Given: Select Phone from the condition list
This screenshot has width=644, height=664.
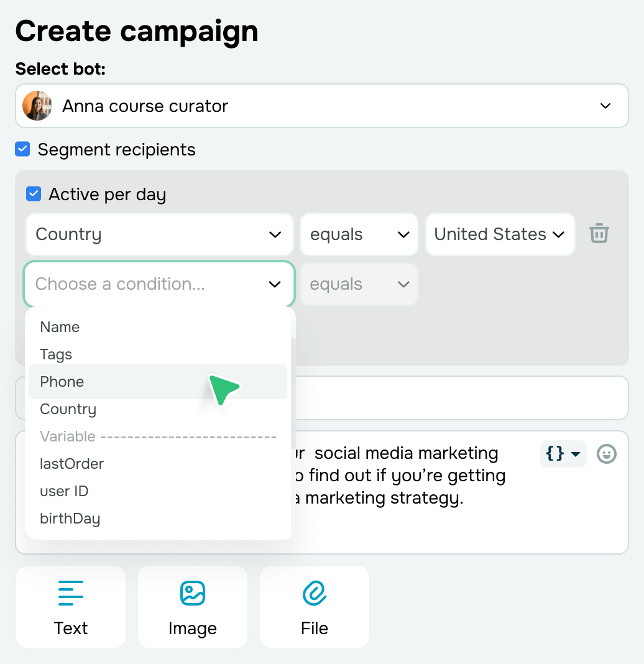Looking at the screenshot, I should coord(62,382).
